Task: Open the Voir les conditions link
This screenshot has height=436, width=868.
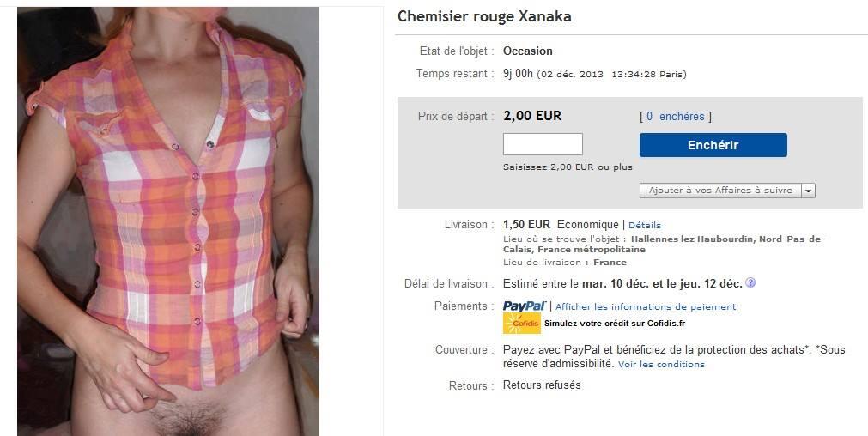Action: pos(661,364)
